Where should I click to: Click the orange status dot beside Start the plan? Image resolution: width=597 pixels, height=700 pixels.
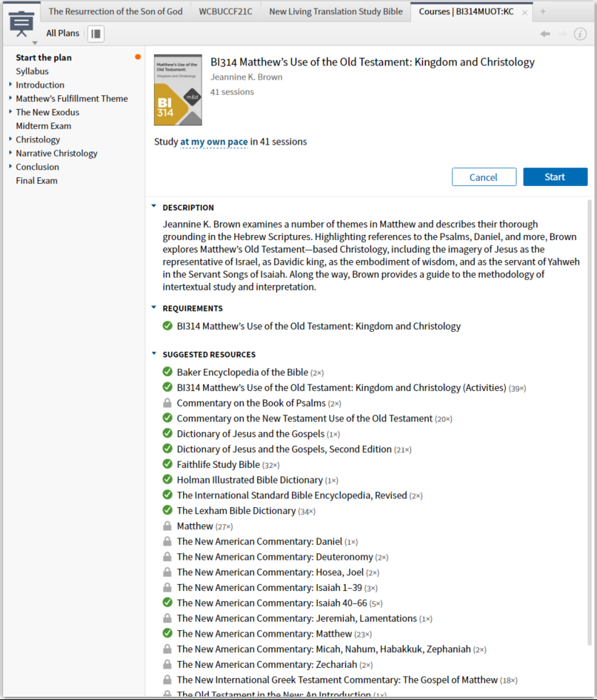coord(138,57)
